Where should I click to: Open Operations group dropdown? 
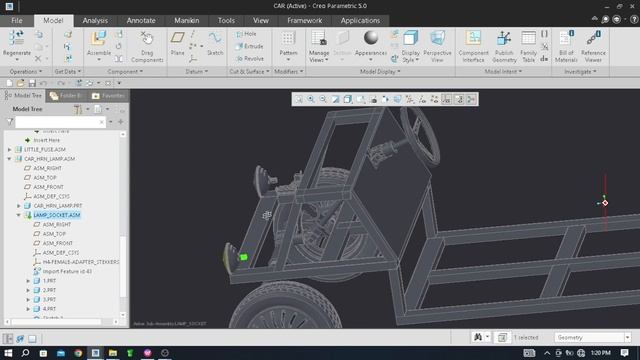(25, 71)
